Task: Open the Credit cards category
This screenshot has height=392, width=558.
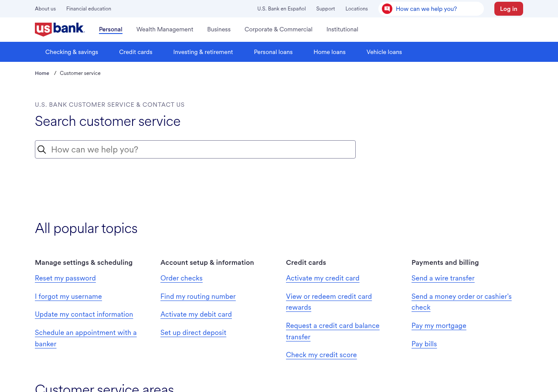Action: click(x=136, y=51)
